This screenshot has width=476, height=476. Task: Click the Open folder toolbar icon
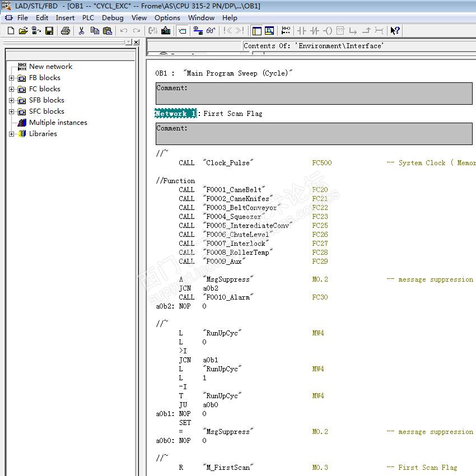coord(23,31)
